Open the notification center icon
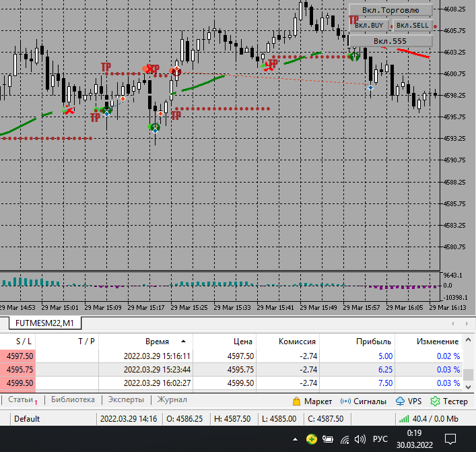This screenshot has width=476, height=452. point(450,439)
